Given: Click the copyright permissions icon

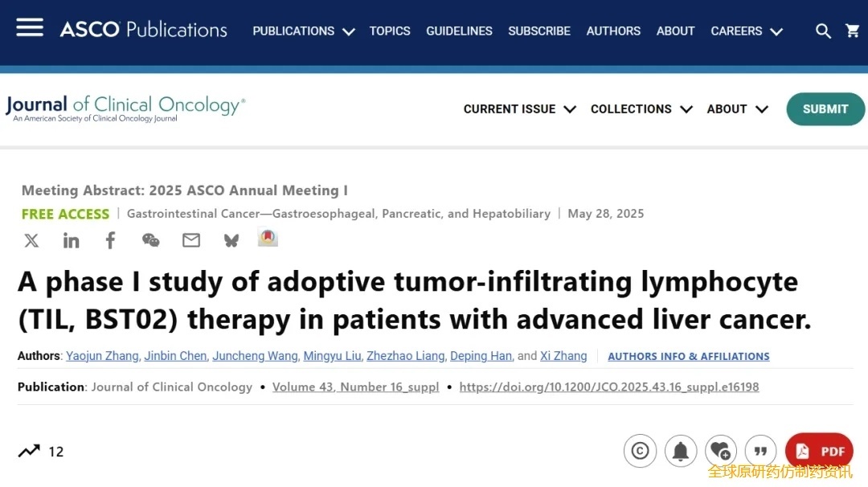Looking at the screenshot, I should click(x=640, y=451).
